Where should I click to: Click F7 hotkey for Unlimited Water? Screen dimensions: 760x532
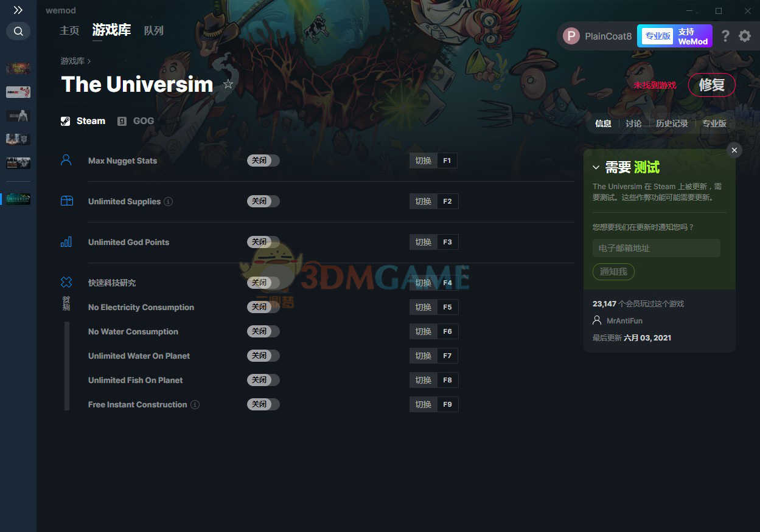(x=447, y=356)
